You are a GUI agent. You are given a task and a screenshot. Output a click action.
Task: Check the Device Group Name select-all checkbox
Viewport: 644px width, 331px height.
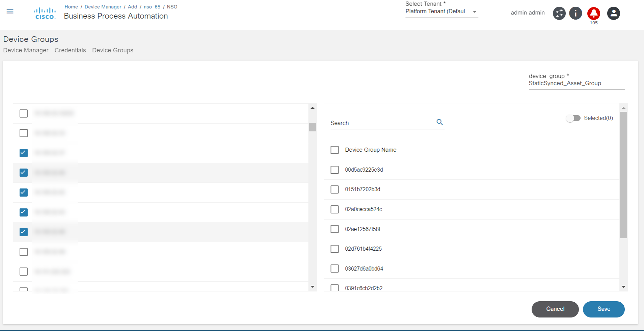click(334, 150)
